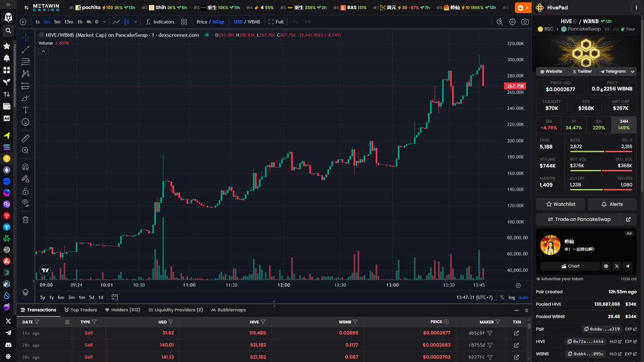644x362 pixels.
Task: Click the Watchlist button
Action: coord(561,204)
